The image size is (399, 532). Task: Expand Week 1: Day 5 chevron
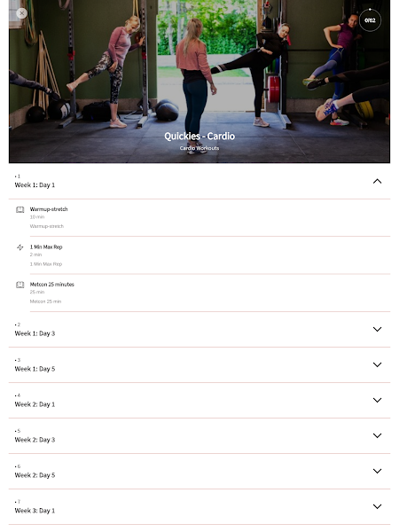378,364
